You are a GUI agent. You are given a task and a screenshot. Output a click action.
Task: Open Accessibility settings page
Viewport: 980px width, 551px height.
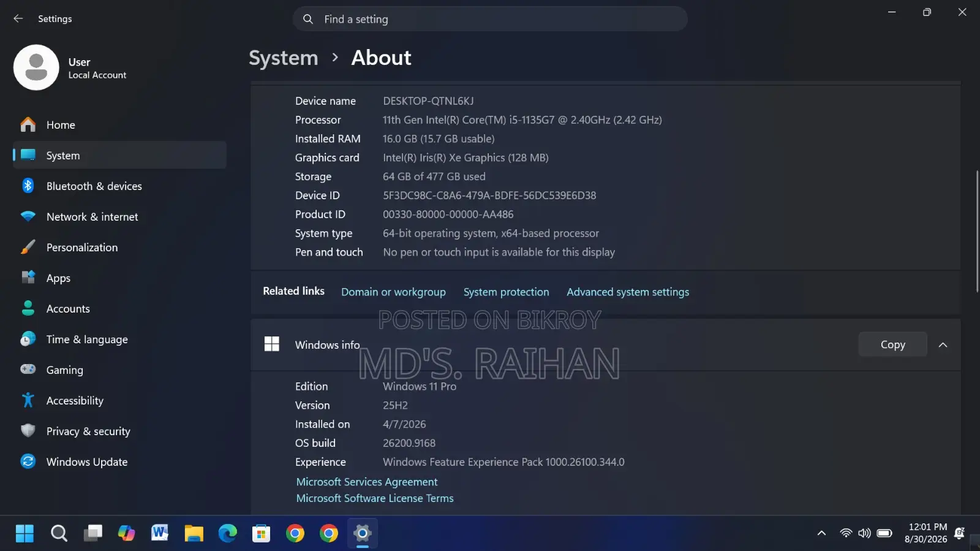[120, 400]
